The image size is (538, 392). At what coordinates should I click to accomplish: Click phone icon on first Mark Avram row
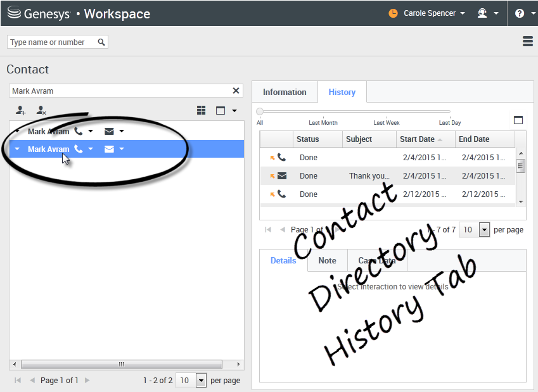79,131
